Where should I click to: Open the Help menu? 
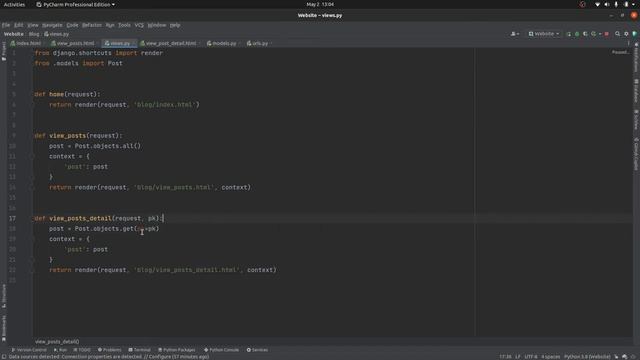click(175, 25)
